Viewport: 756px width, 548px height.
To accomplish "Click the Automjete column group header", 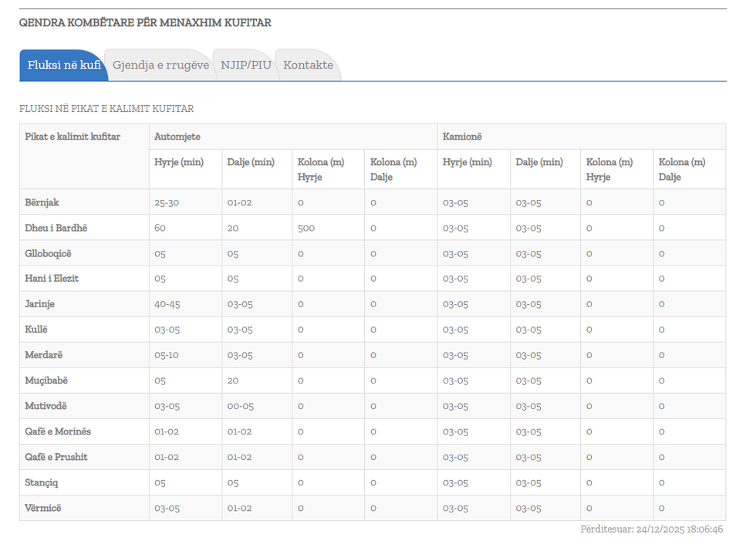I will pyautogui.click(x=177, y=137).
